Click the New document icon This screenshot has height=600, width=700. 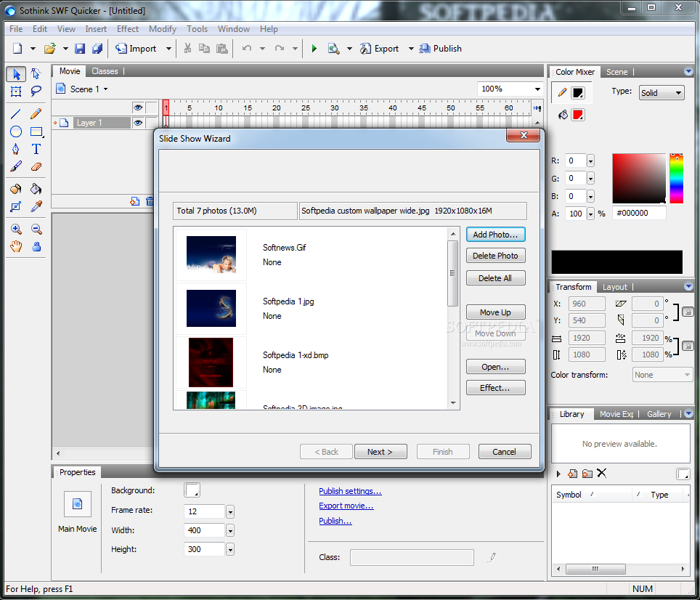pyautogui.click(x=17, y=48)
